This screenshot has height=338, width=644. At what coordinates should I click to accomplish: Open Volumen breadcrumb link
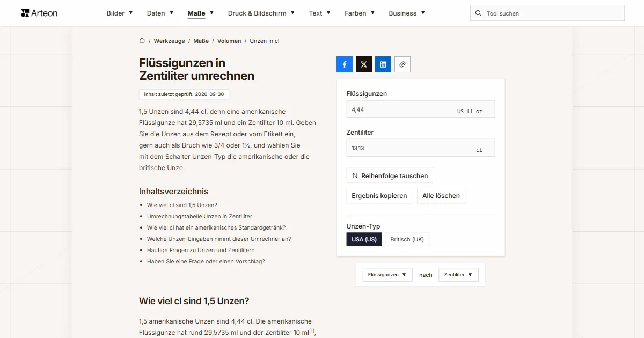coord(229,41)
